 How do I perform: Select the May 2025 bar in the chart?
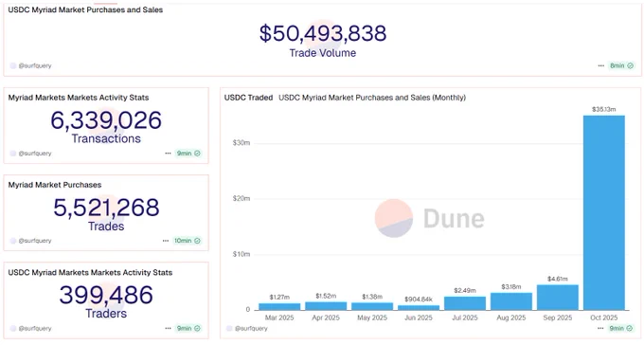[x=372, y=306]
